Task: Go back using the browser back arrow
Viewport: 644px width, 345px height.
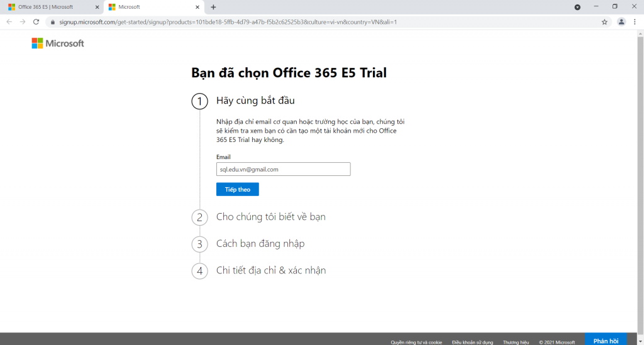Action: [x=9, y=22]
